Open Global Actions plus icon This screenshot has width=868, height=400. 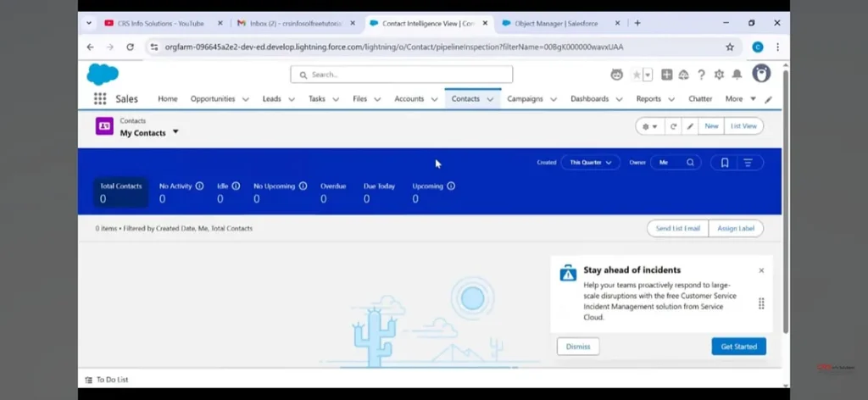tap(667, 75)
